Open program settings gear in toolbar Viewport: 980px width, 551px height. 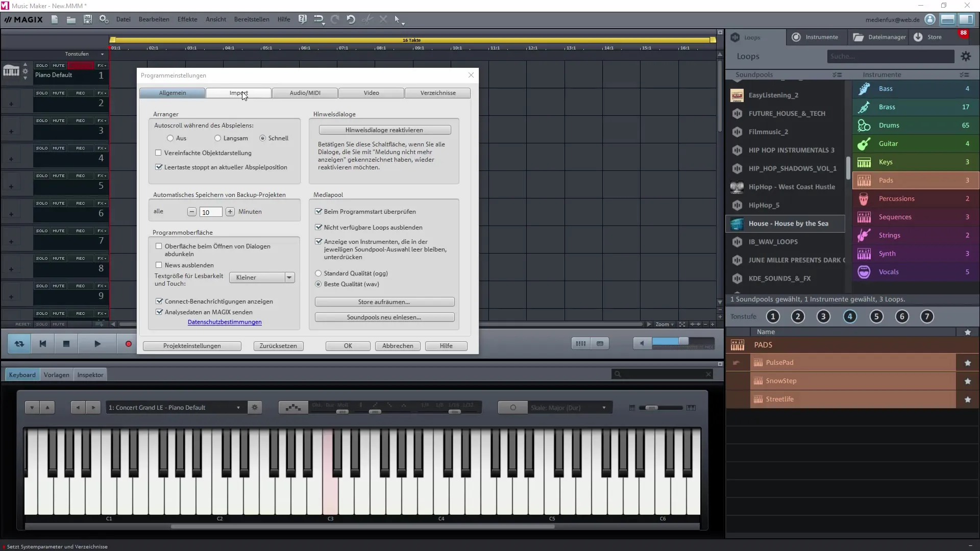click(x=104, y=19)
